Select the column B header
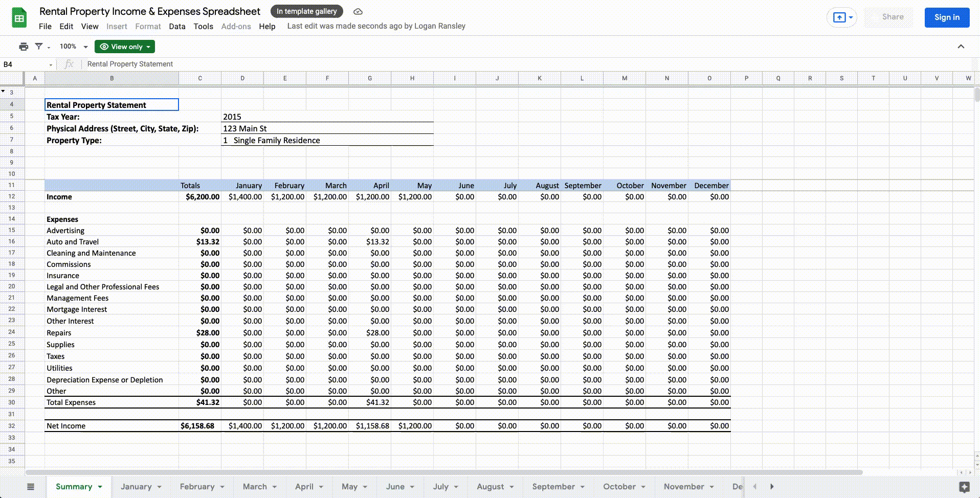Image resolution: width=980 pixels, height=498 pixels. click(112, 78)
